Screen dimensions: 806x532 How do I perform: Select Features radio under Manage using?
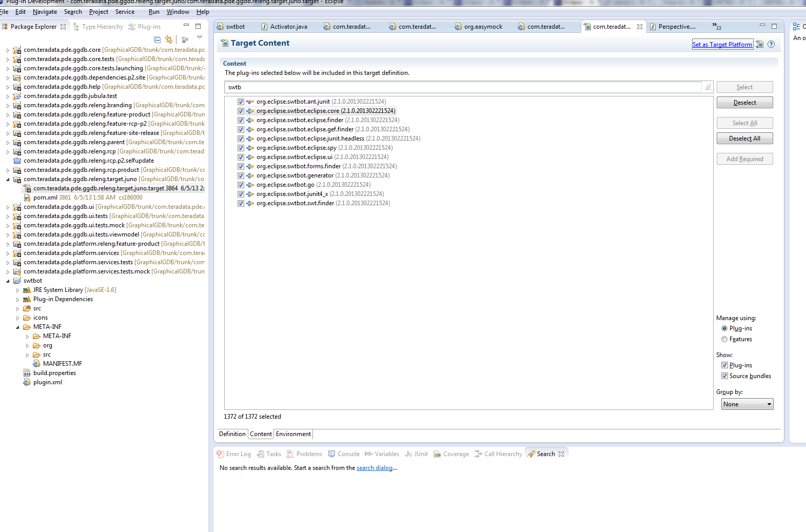[x=724, y=339]
